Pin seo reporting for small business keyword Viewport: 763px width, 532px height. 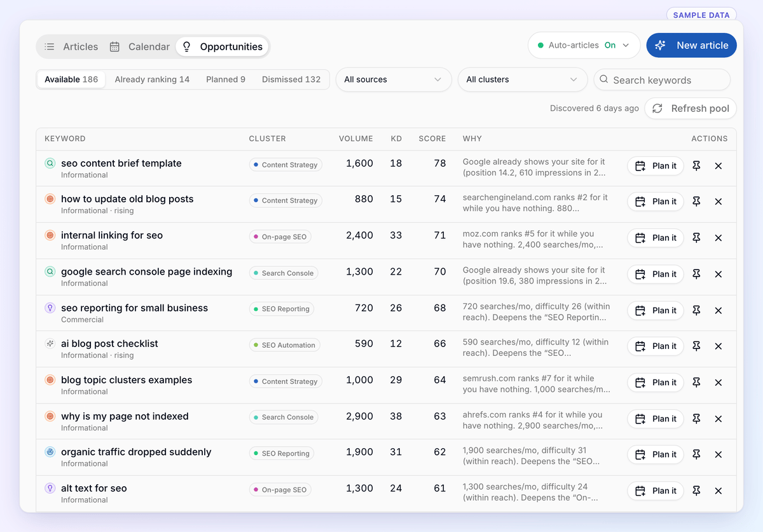coord(696,310)
